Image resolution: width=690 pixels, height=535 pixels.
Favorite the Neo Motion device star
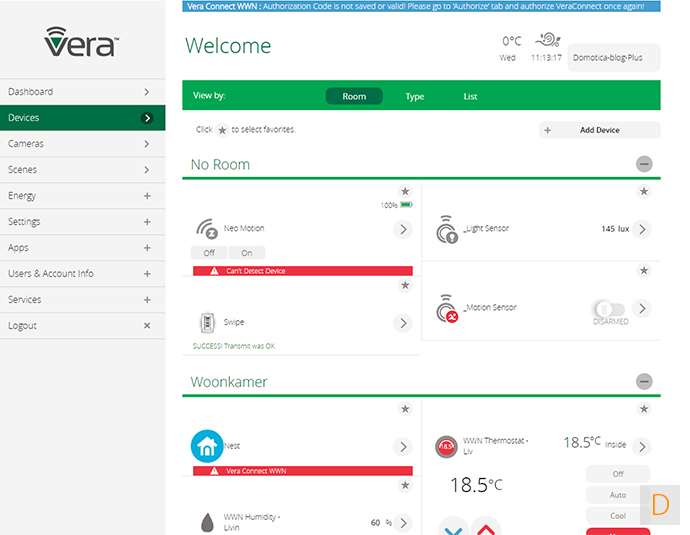405,192
